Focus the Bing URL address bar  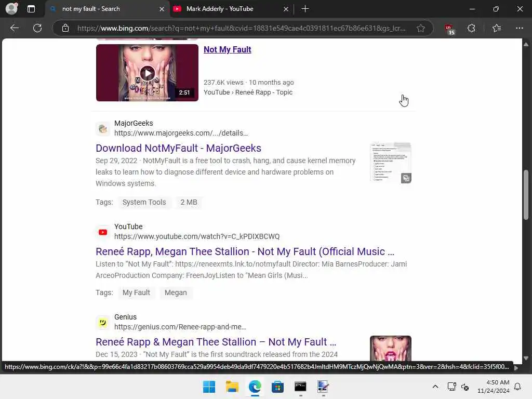coord(241,28)
